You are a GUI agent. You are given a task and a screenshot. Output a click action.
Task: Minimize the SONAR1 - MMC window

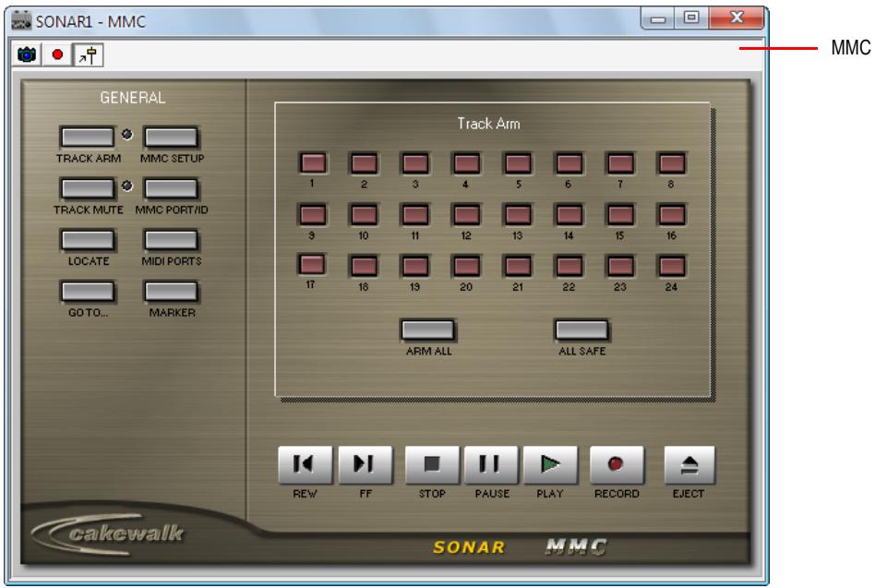coord(658,18)
